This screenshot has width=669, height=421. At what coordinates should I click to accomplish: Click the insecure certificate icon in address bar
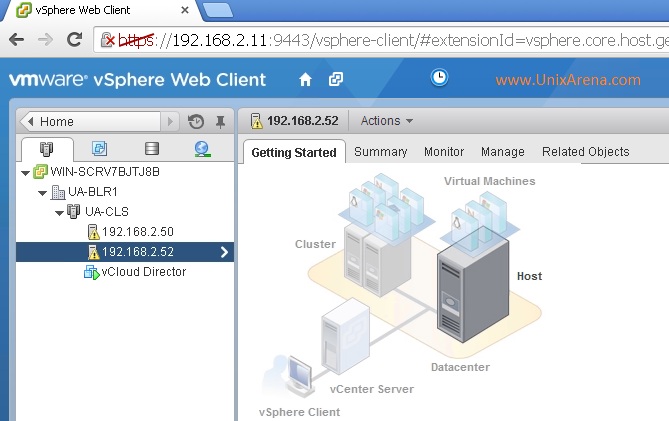tap(108, 40)
